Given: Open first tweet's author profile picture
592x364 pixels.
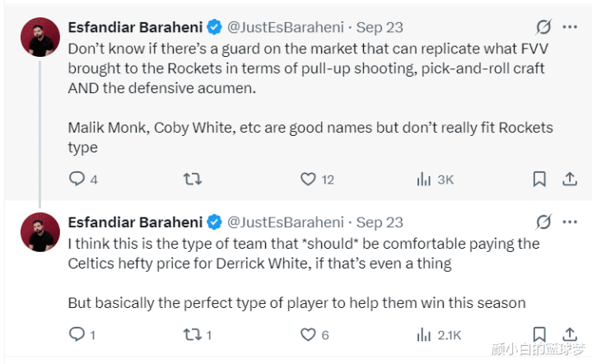Looking at the screenshot, I should click(x=40, y=38).
